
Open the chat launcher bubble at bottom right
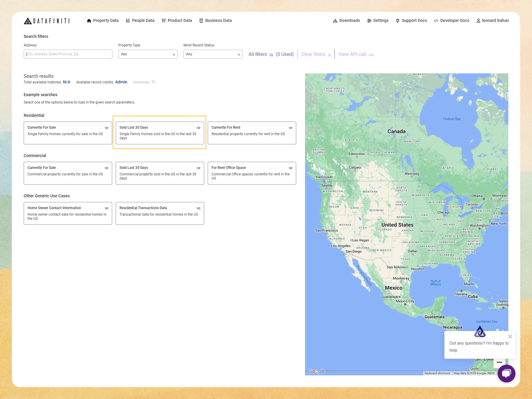[x=507, y=373]
